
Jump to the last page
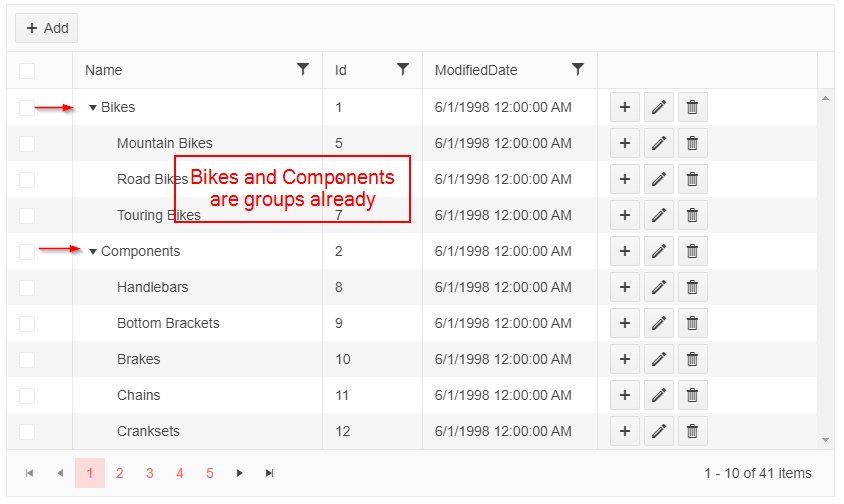point(269,473)
